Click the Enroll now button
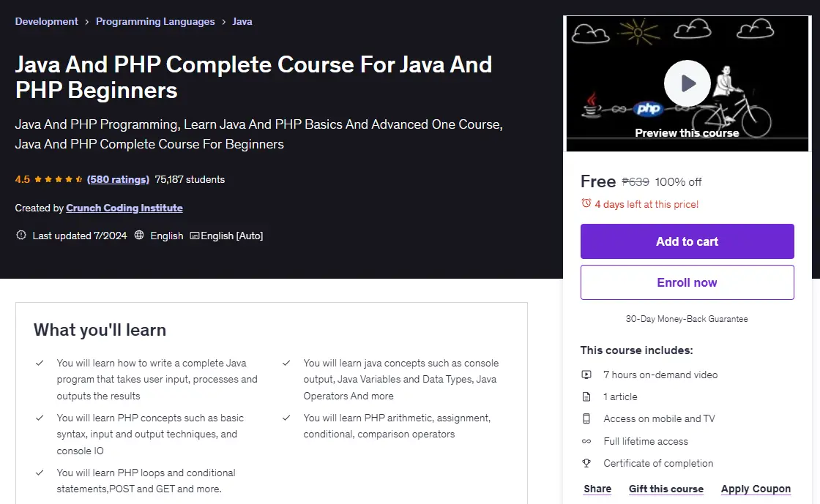The width and height of the screenshot is (820, 504). click(x=687, y=282)
